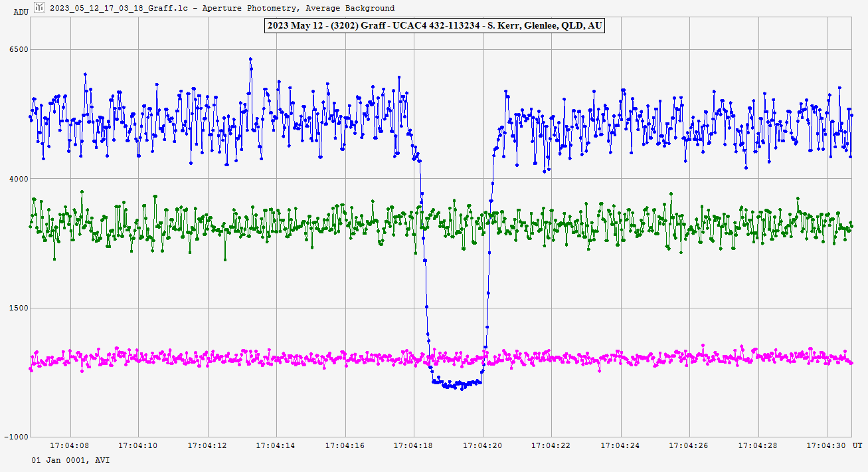This screenshot has width=868, height=472.
Task: Click the 6500 y-axis value
Action: click(x=20, y=50)
